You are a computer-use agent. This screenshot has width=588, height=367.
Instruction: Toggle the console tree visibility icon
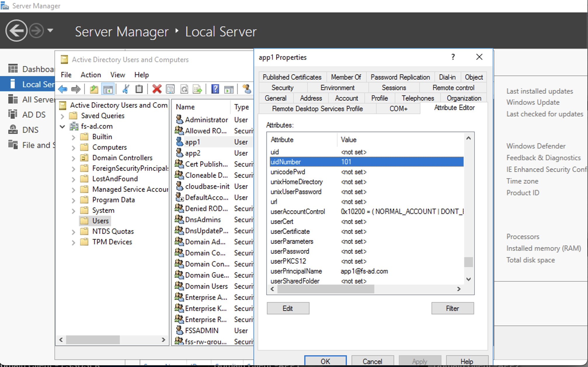point(108,89)
